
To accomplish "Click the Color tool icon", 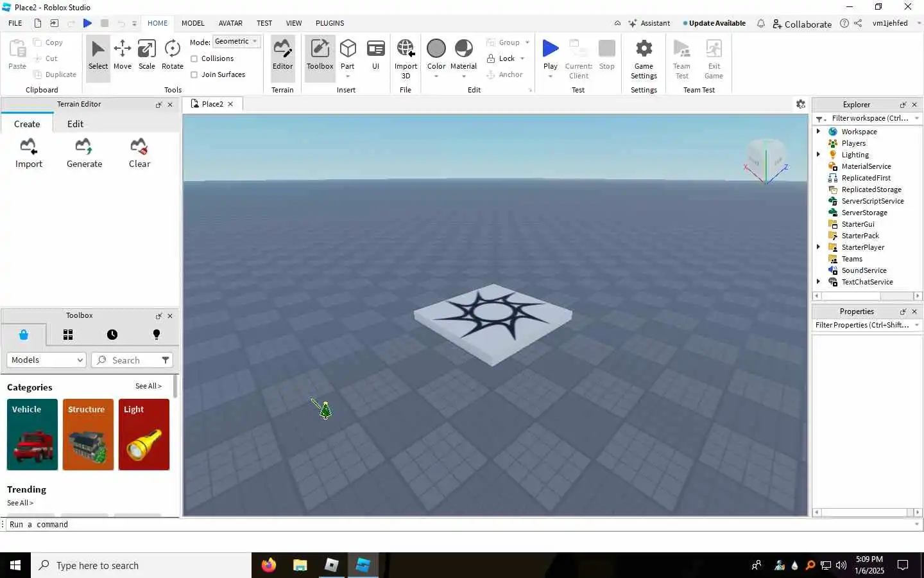I will click(x=436, y=49).
